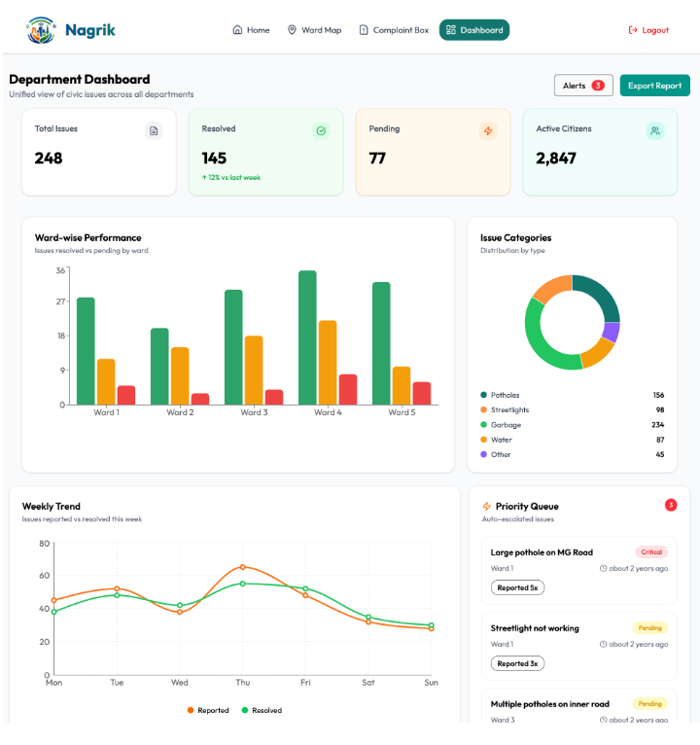Click Pending badge on Multiple potholes card

point(650,703)
